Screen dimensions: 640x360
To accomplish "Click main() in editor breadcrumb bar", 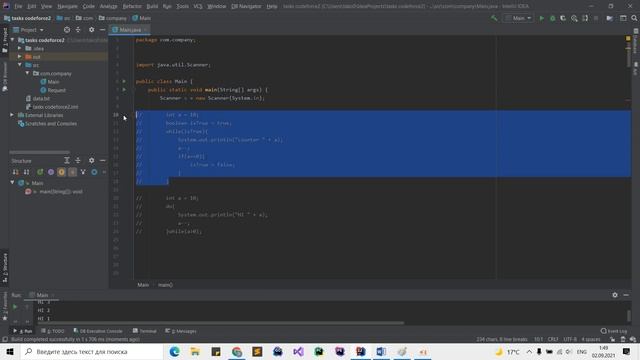I will pyautogui.click(x=165, y=285).
